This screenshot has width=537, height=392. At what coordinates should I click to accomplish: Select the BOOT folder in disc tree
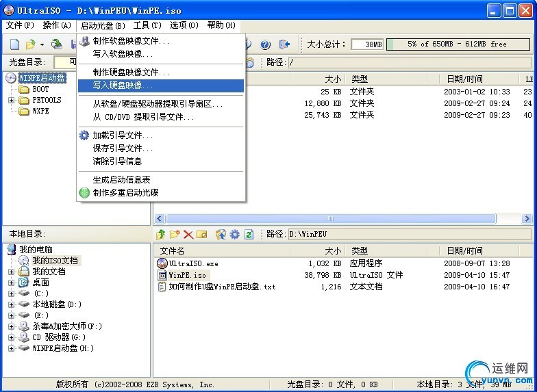[x=41, y=89]
